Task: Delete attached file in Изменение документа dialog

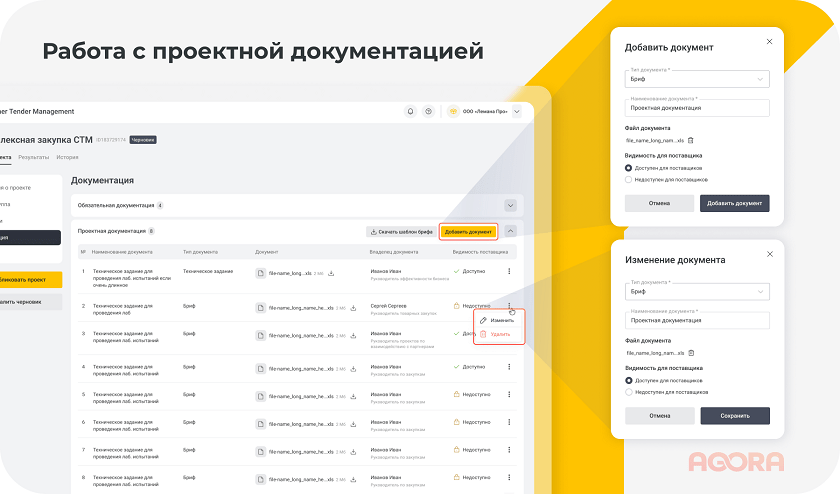Action: (x=691, y=353)
